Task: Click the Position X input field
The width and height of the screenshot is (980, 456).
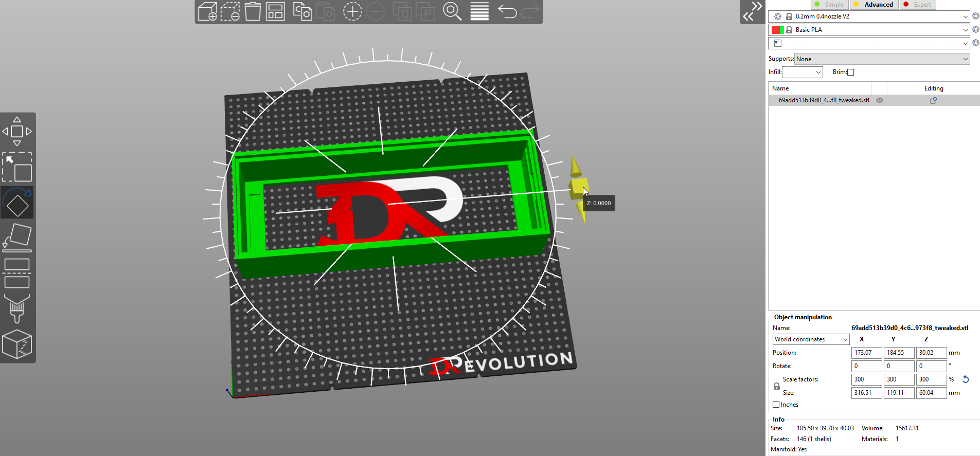Action: [866, 353]
